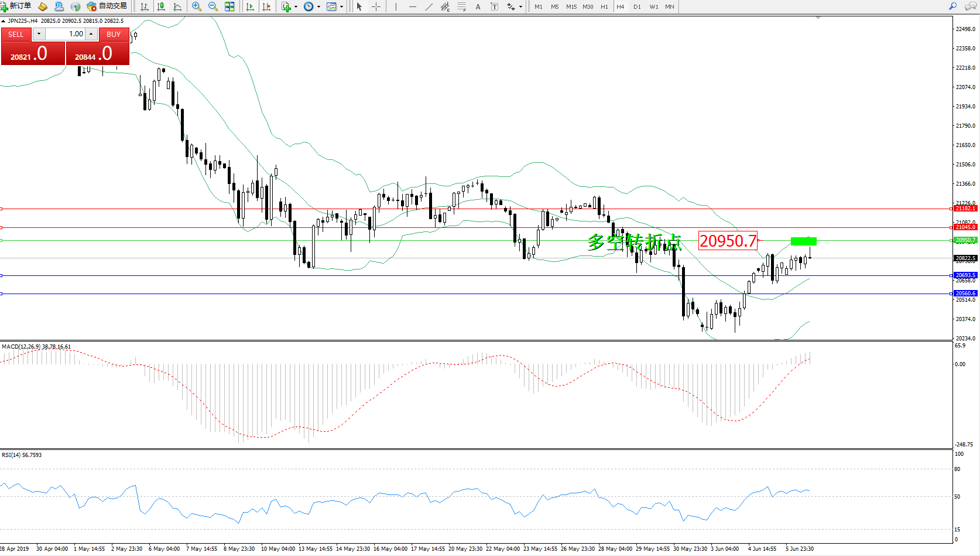Click the green rectangle marker on chart

coord(803,241)
